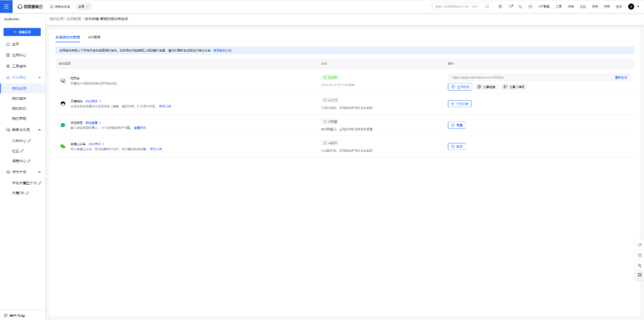Click the 重新生成 link
Viewport: 644px width, 320px height.
click(621, 77)
